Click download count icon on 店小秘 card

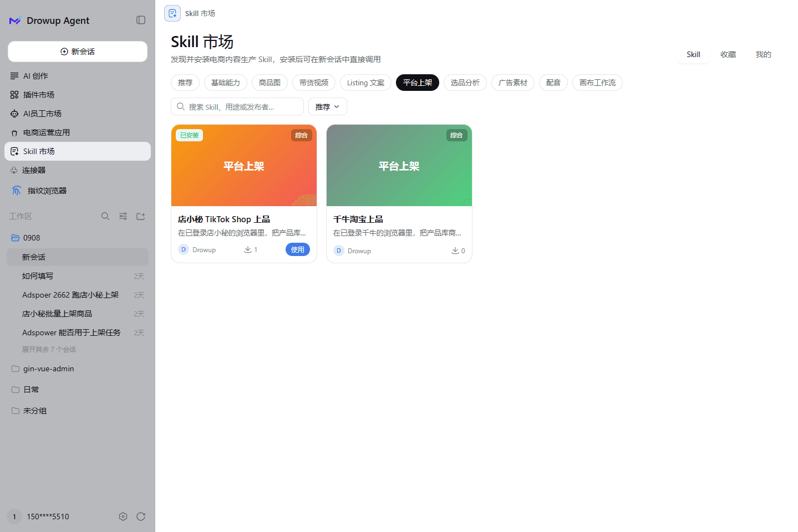(x=248, y=250)
